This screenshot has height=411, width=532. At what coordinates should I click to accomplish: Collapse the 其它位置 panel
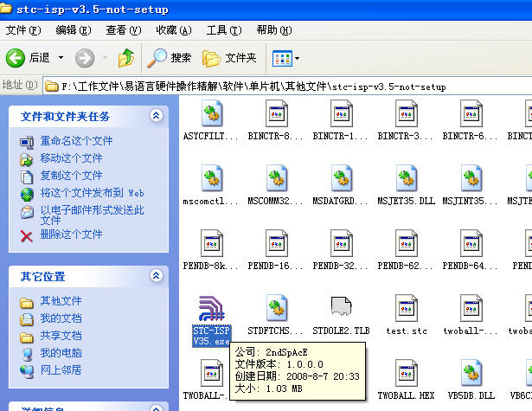tap(156, 276)
